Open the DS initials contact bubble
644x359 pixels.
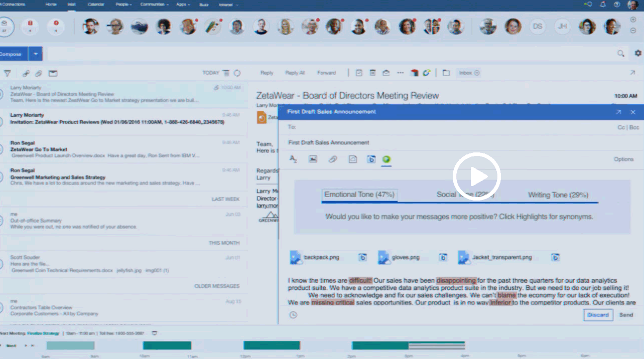pos(538,26)
